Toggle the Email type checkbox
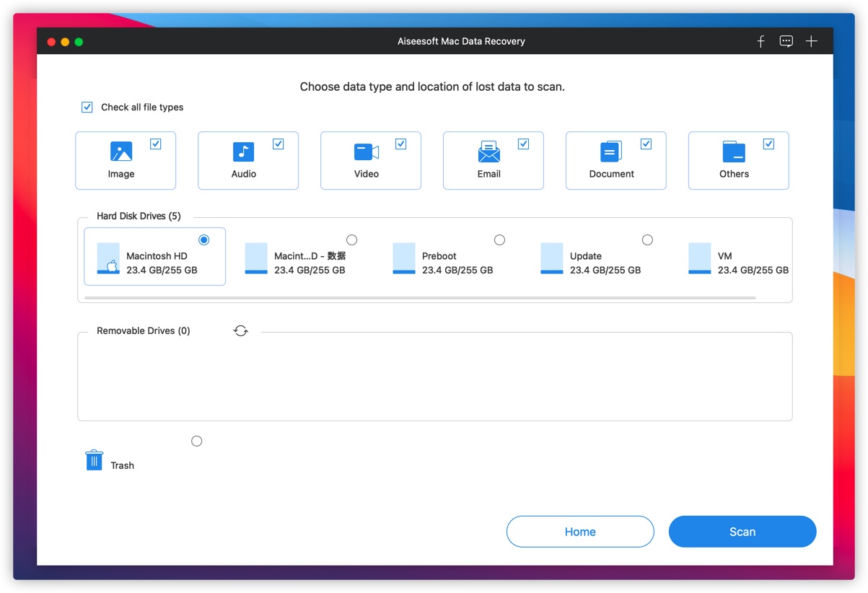Image resolution: width=868 pixels, height=593 pixels. [x=524, y=144]
